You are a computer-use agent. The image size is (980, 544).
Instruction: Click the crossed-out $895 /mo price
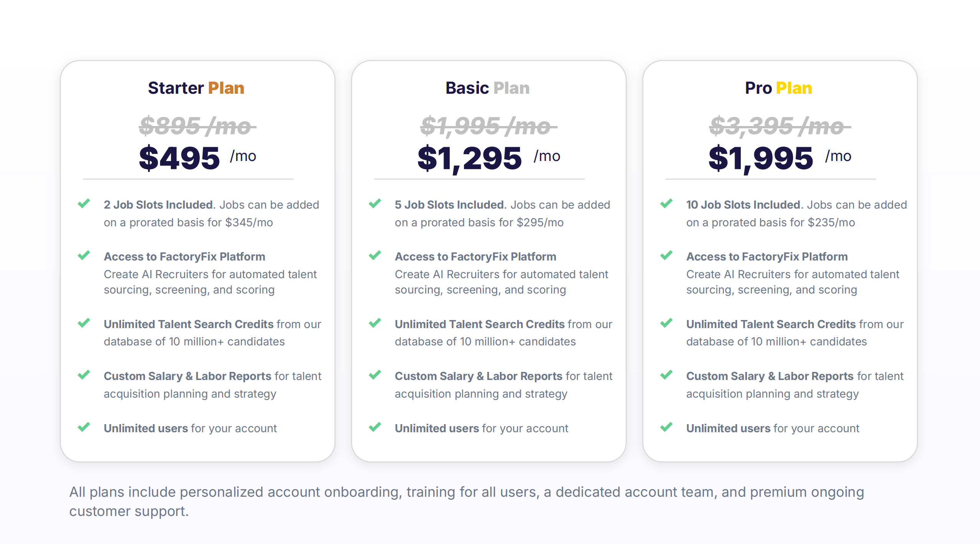pyautogui.click(x=197, y=126)
